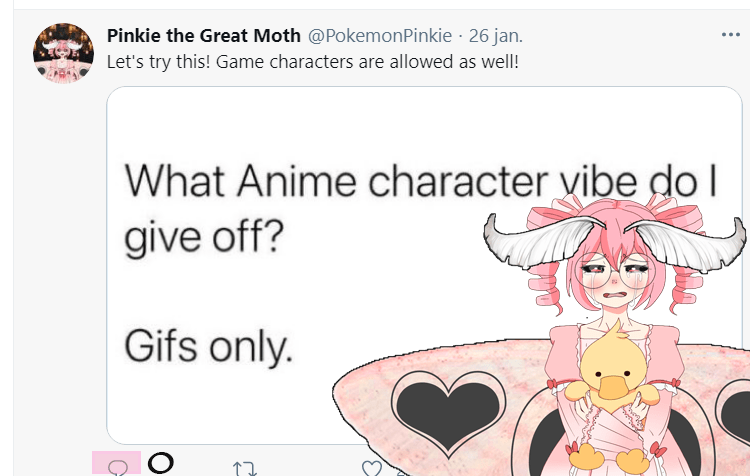Screen dimensions: 750x476
Task: Open Pinkie the Great Moth's profile avatar
Action: tap(65, 53)
